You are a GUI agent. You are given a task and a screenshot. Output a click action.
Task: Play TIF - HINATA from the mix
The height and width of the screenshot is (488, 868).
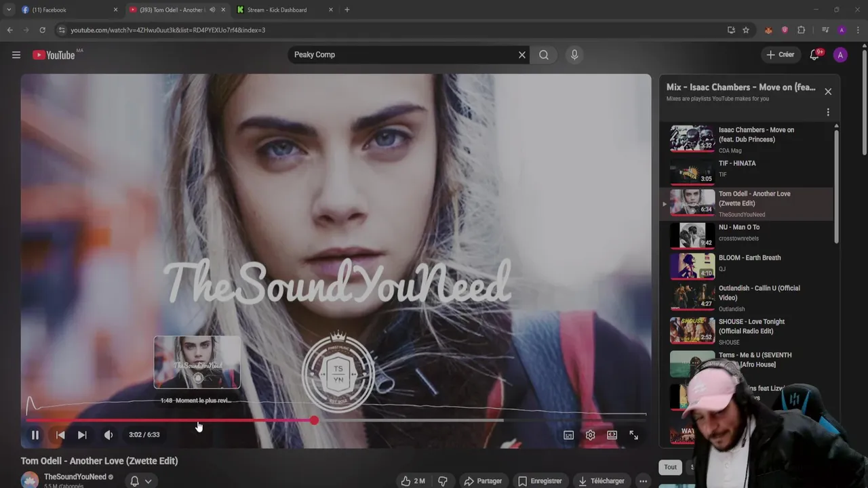[746, 171]
